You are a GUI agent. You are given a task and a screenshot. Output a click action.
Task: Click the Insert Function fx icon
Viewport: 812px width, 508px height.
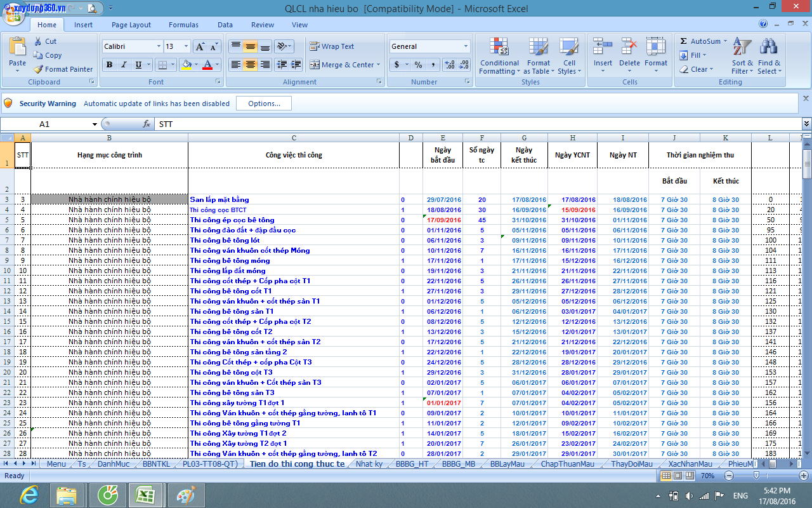click(x=147, y=124)
